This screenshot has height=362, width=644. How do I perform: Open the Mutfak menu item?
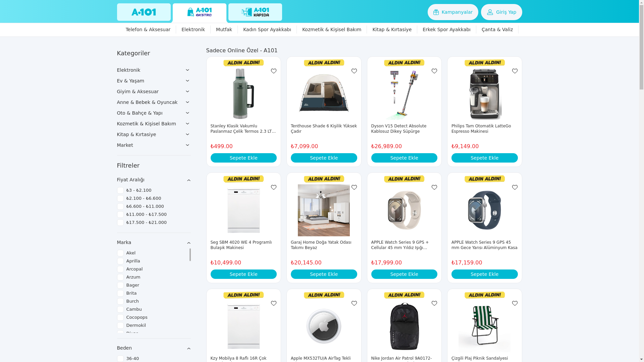[x=224, y=29]
